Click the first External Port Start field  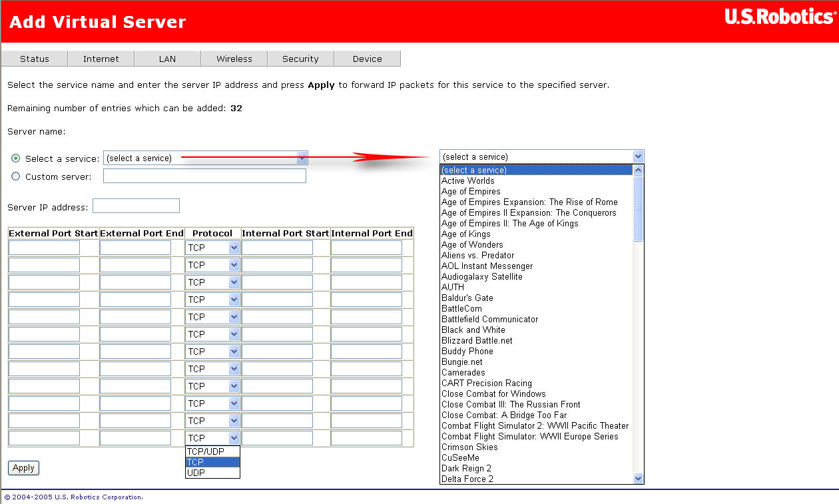44,248
